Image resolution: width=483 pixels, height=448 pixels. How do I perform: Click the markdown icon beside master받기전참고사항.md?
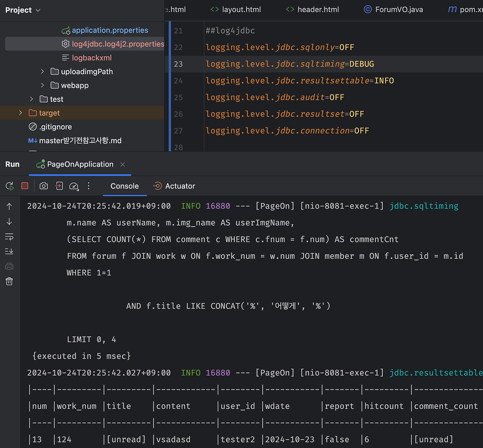(x=33, y=141)
